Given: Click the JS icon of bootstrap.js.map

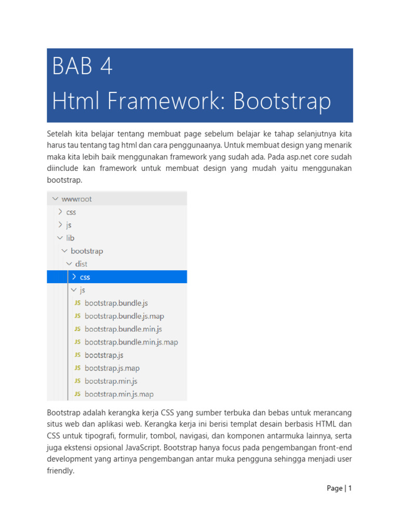Looking at the screenshot, I should [78, 368].
